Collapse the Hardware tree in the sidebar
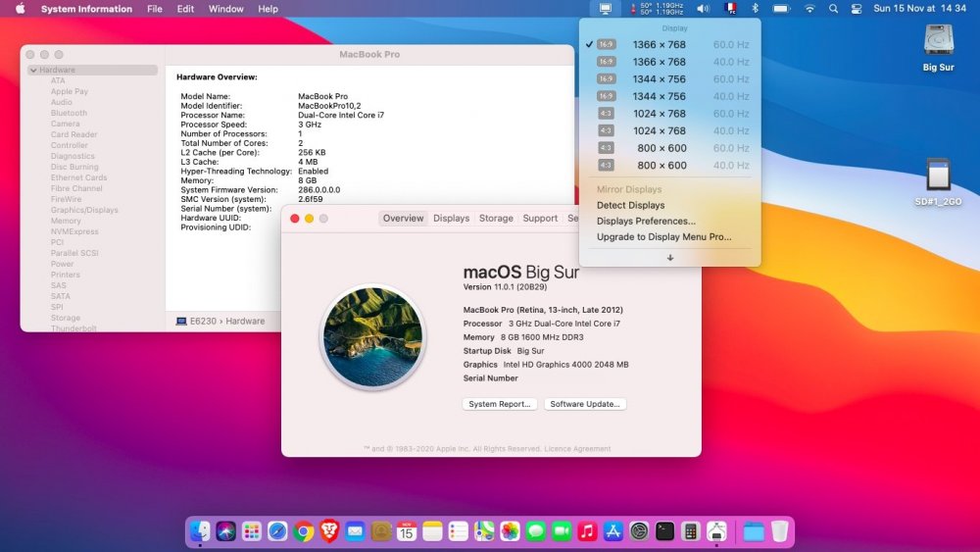The width and height of the screenshot is (980, 552). 34,71
